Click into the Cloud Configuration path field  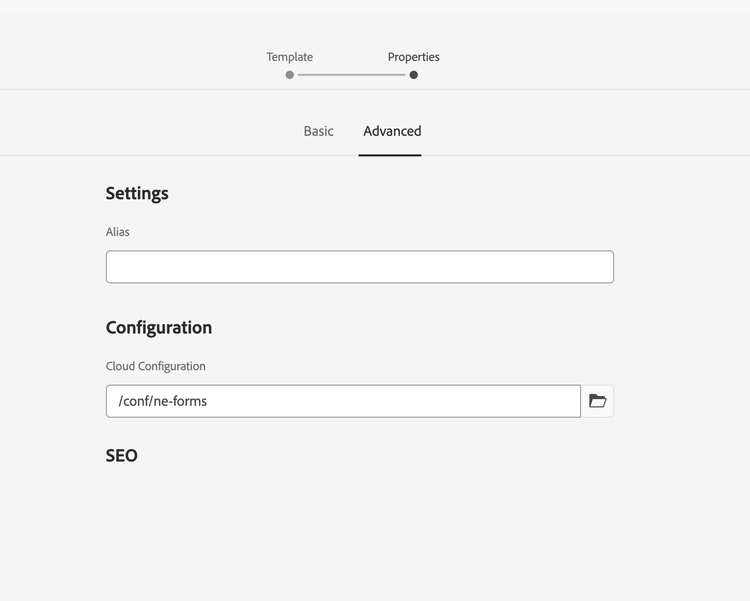click(x=343, y=401)
